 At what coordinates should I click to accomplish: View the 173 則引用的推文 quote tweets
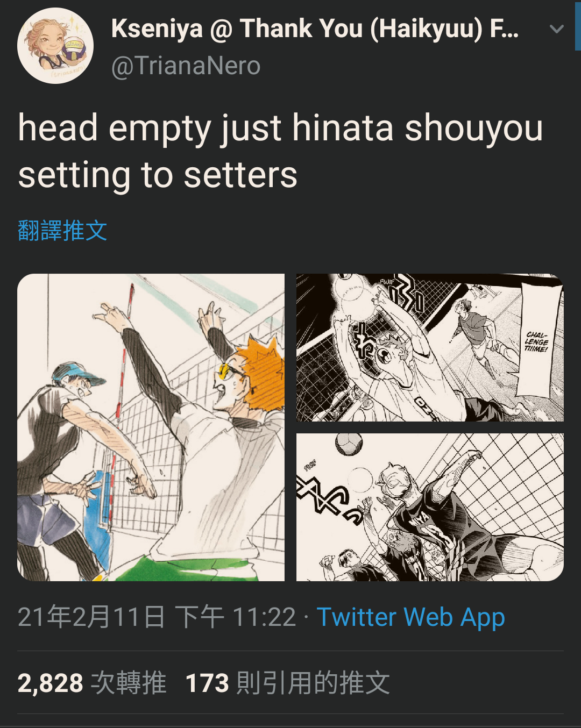[x=287, y=683]
